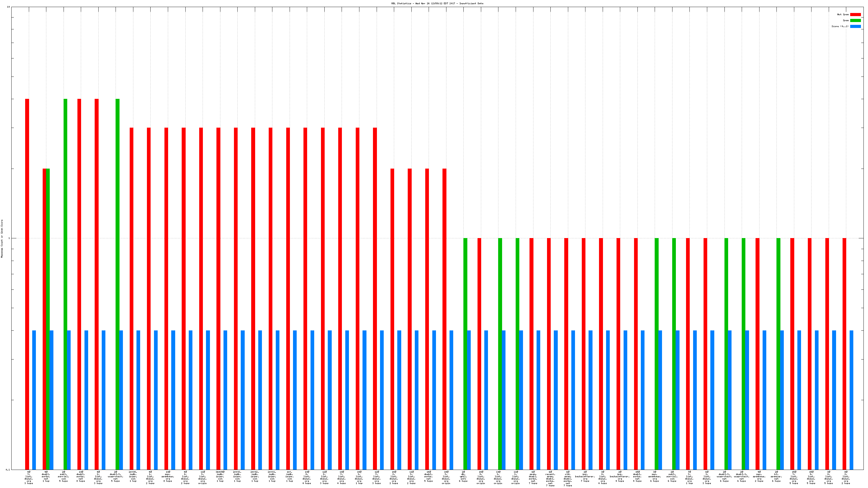Click the psbl.surriel.com 5 hops label
Screen dimensions: 868x488
coord(63,476)
